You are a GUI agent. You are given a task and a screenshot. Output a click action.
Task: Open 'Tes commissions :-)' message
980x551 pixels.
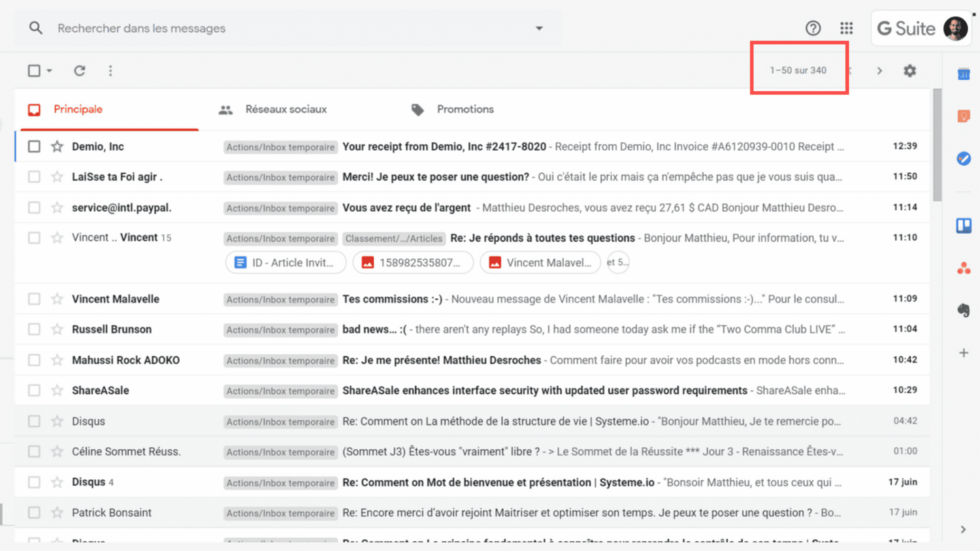(x=393, y=299)
